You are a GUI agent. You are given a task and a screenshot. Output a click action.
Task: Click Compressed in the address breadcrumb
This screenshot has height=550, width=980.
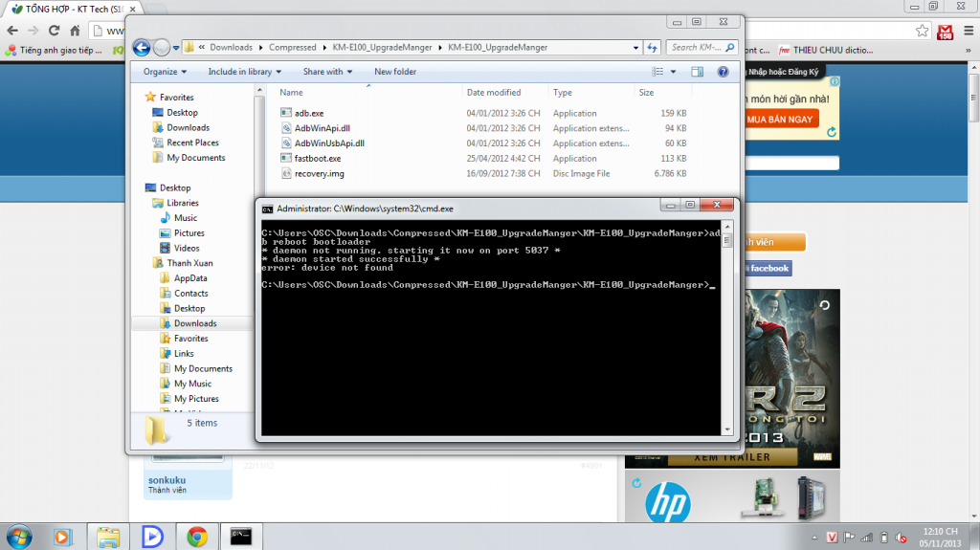(x=292, y=47)
